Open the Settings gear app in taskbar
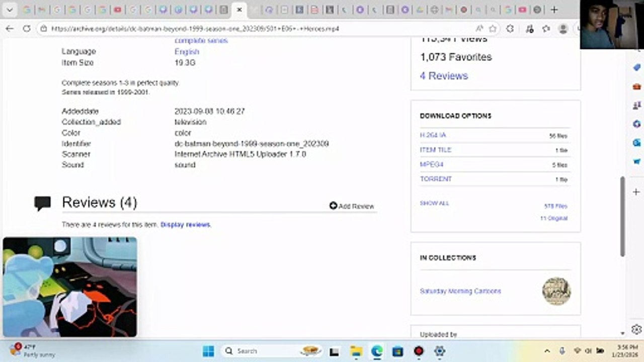 pos(440,351)
